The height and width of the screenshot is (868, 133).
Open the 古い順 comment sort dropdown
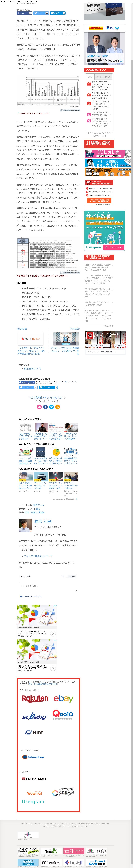(72, 577)
